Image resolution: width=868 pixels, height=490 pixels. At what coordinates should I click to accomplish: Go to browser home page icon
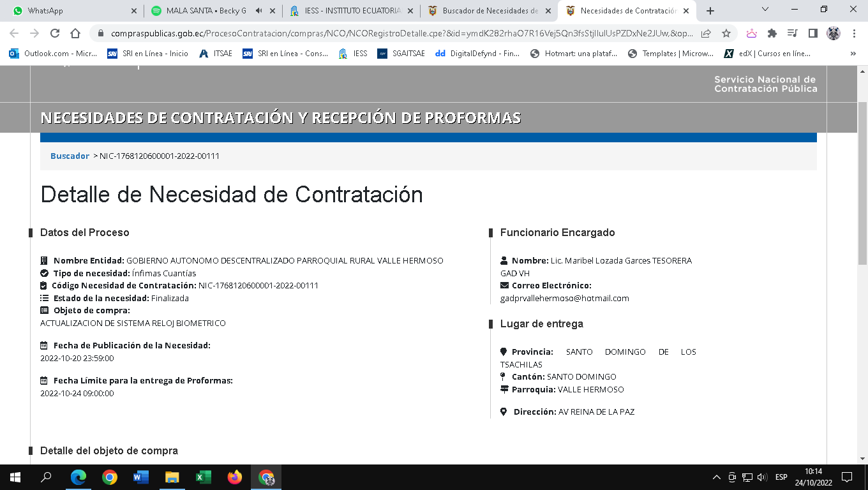[x=75, y=33]
